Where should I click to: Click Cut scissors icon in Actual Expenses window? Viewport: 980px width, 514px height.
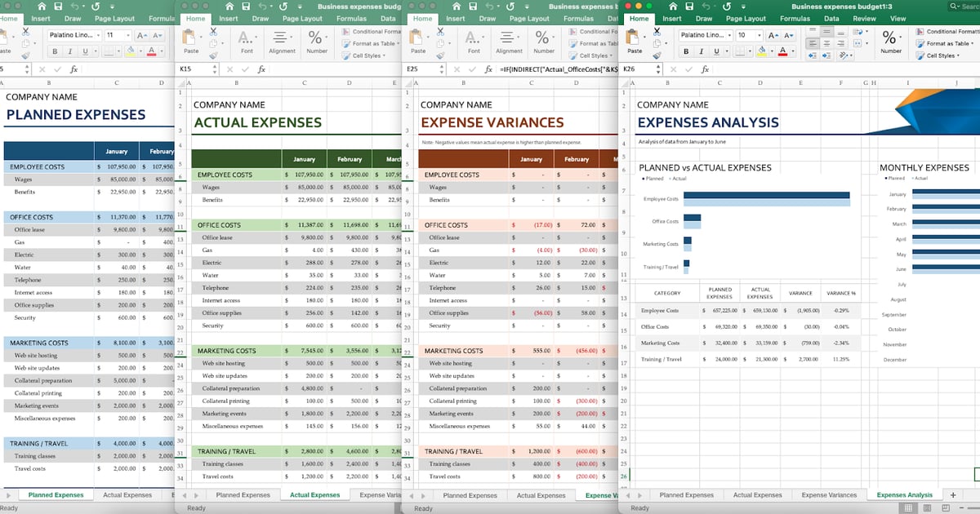[212, 32]
